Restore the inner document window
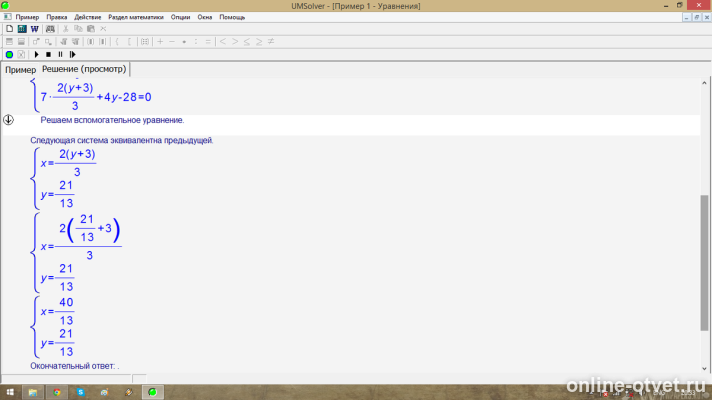 [x=697, y=17]
